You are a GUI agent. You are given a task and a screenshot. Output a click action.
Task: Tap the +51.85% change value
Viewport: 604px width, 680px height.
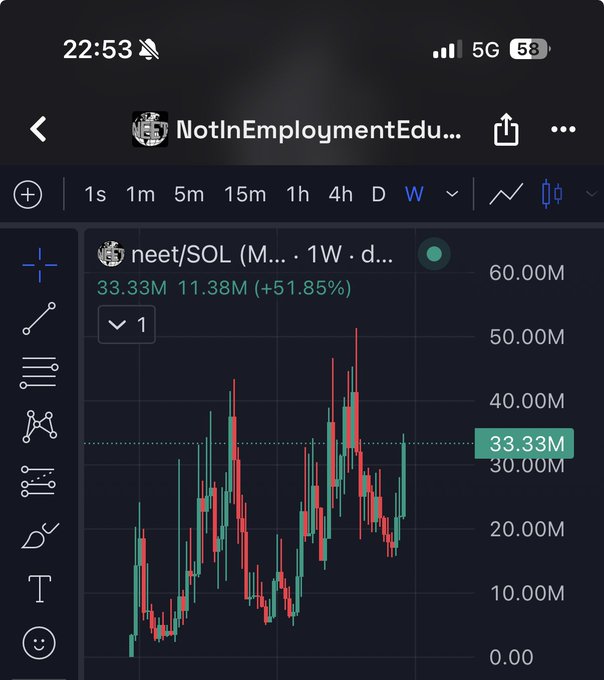(303, 288)
